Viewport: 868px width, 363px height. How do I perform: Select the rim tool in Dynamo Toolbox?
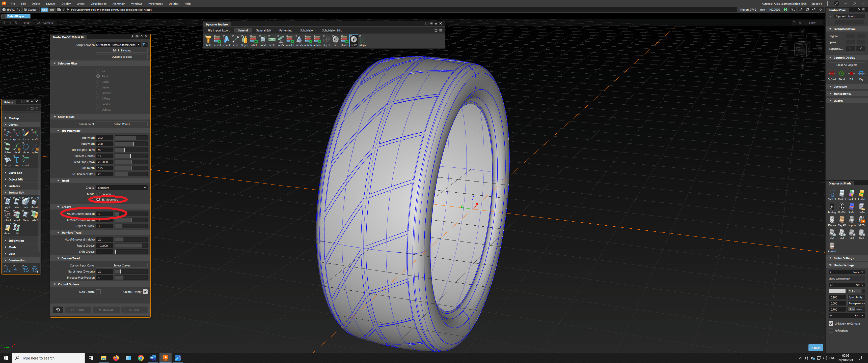coord(335,39)
